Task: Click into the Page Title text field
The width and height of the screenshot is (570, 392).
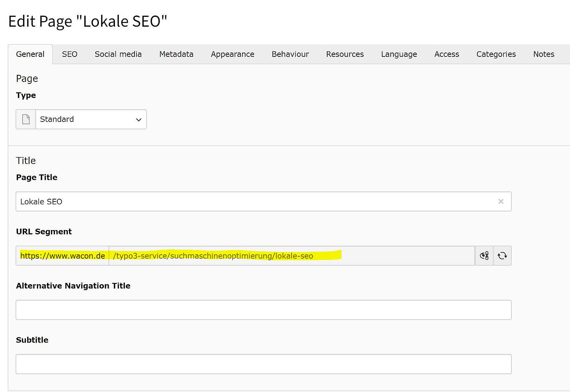Action: (255, 201)
